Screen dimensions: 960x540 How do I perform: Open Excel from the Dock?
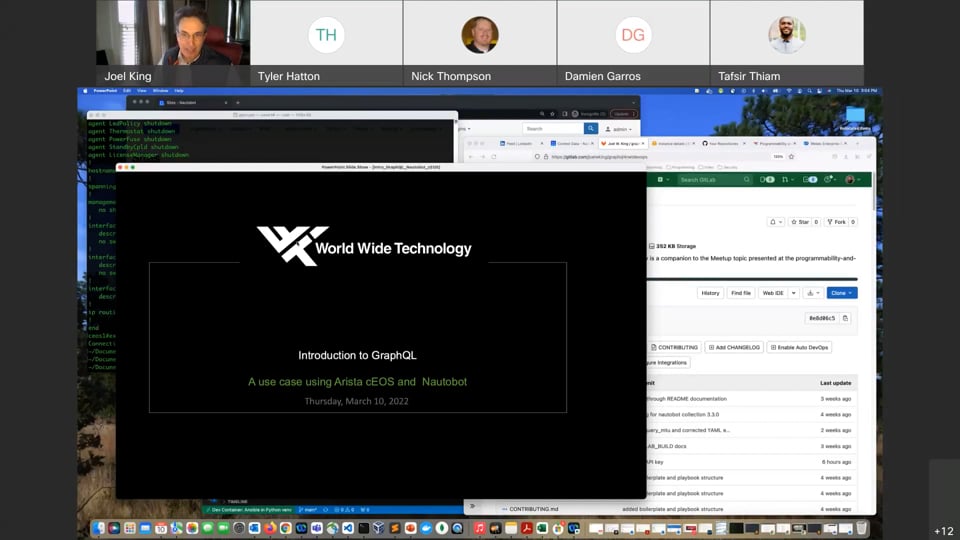(542, 528)
